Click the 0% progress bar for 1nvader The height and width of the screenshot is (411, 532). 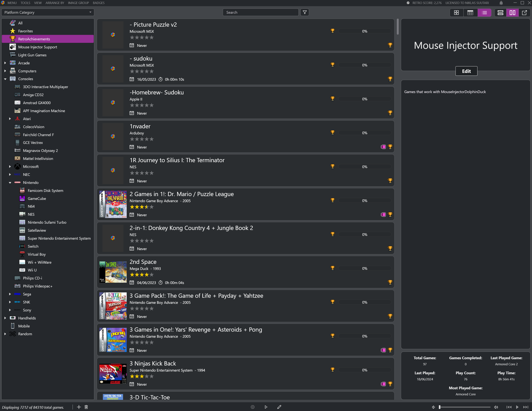(365, 133)
